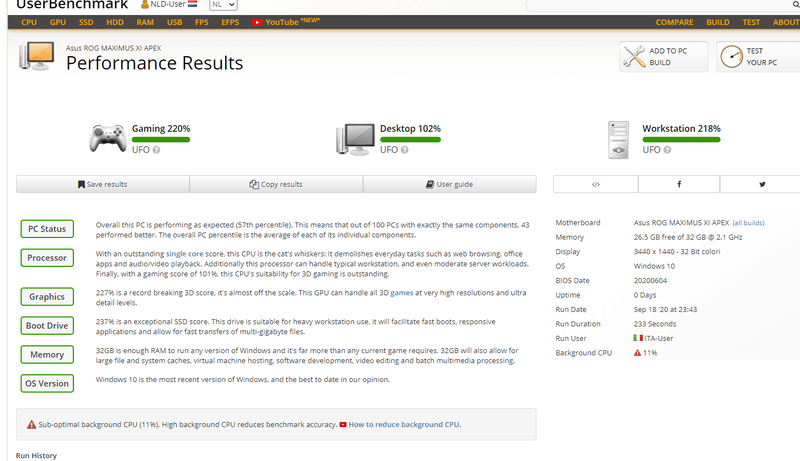Click the red YouTube play icon in navbar
The image size is (800, 461).
[257, 22]
